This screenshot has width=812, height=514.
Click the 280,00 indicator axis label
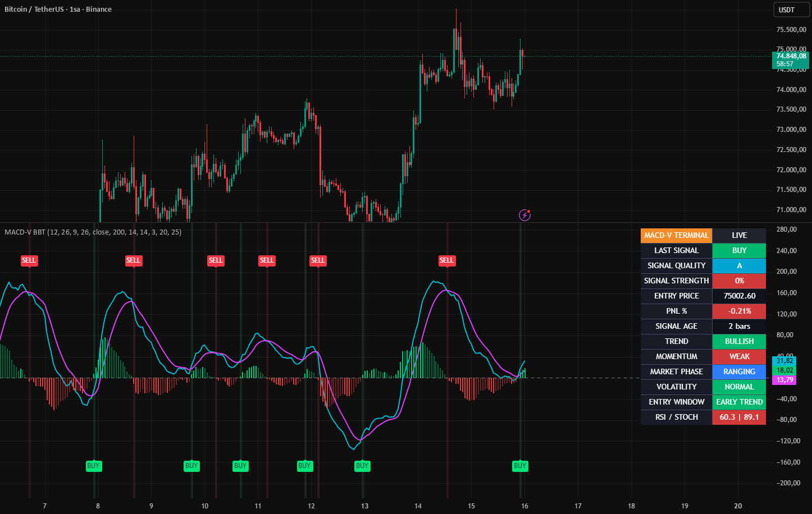787,230
